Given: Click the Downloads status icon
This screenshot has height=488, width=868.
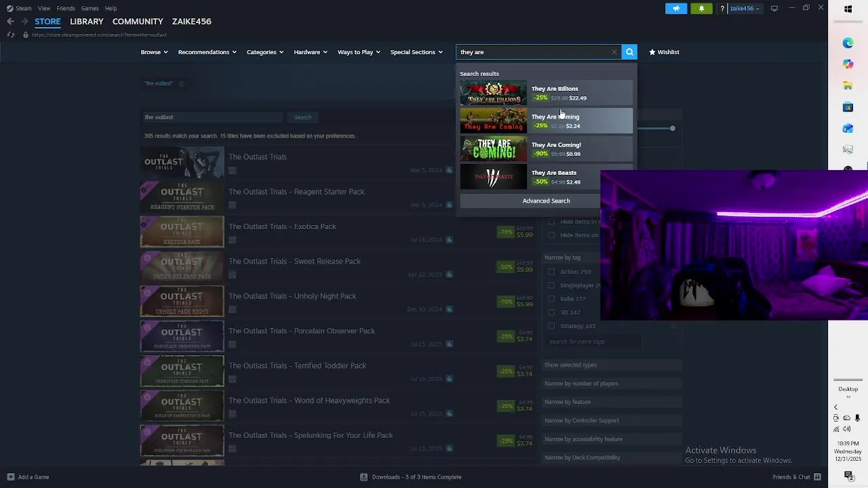Looking at the screenshot, I should (x=363, y=476).
